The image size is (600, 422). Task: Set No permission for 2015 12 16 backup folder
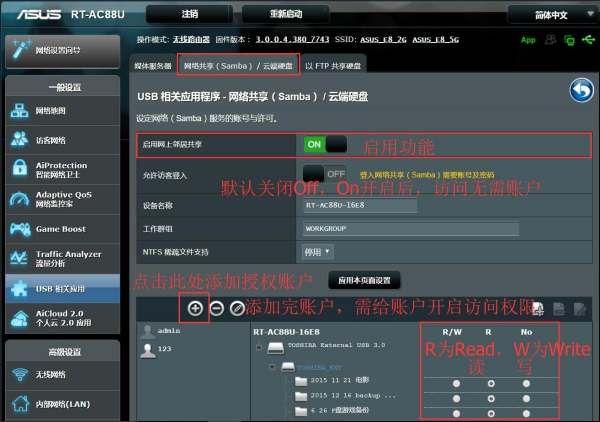click(526, 398)
